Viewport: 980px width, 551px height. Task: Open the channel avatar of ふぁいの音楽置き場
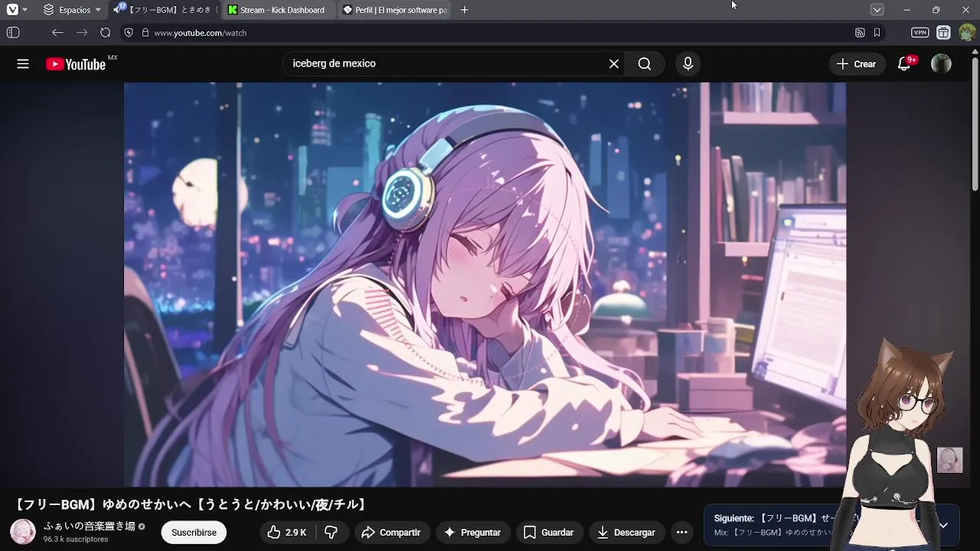22,532
